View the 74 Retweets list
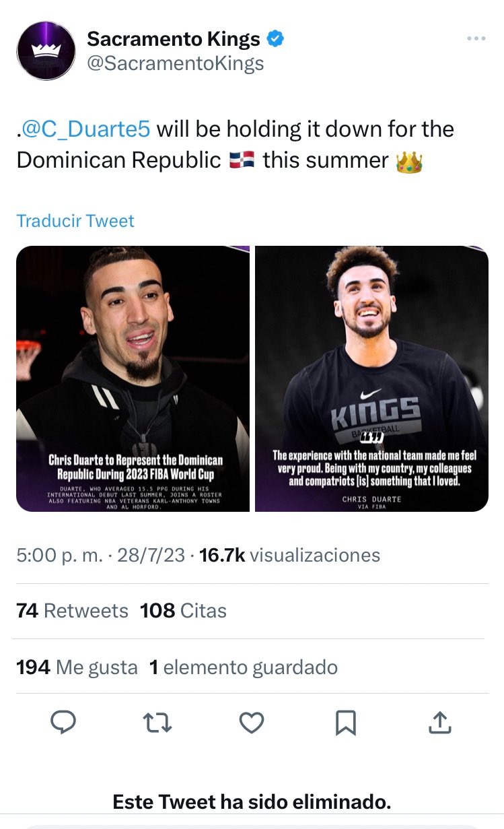The image size is (504, 829). click(72, 611)
